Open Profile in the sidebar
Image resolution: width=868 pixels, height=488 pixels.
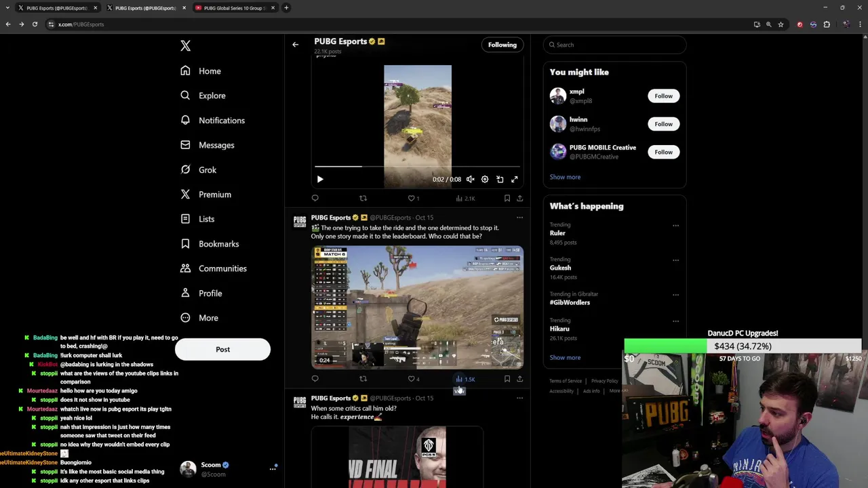point(201,293)
